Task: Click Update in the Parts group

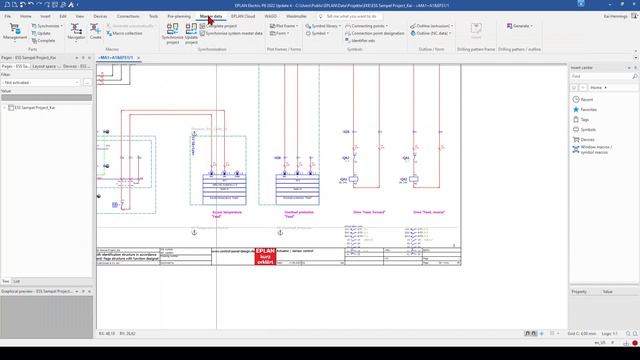Action: 41,33
